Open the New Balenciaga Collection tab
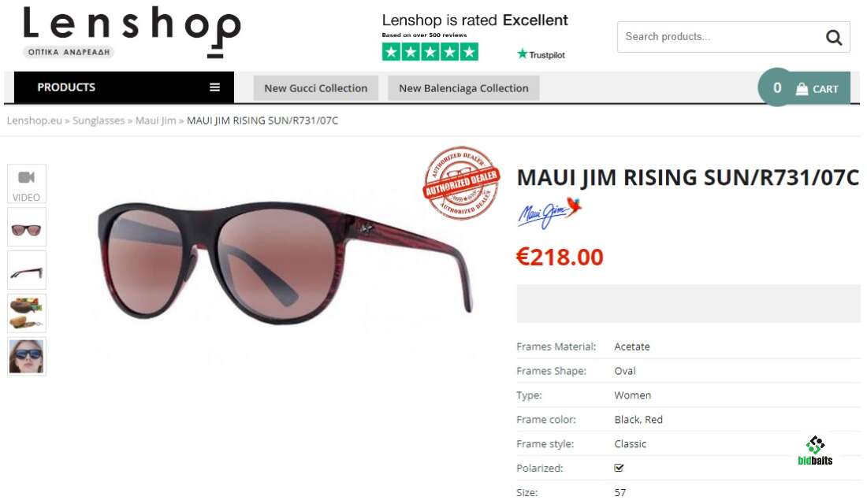This screenshot has width=867, height=504. 463,88
